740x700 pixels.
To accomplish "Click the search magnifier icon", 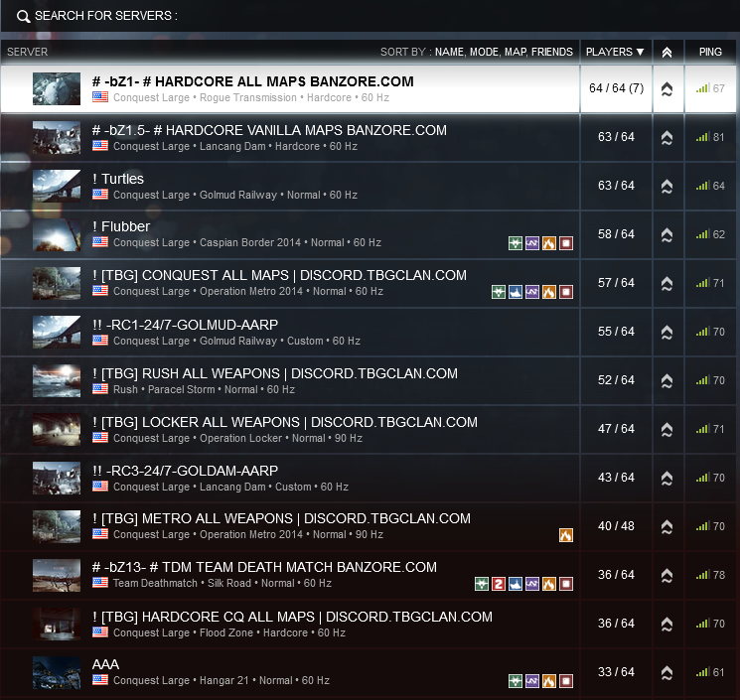I will [x=23, y=17].
